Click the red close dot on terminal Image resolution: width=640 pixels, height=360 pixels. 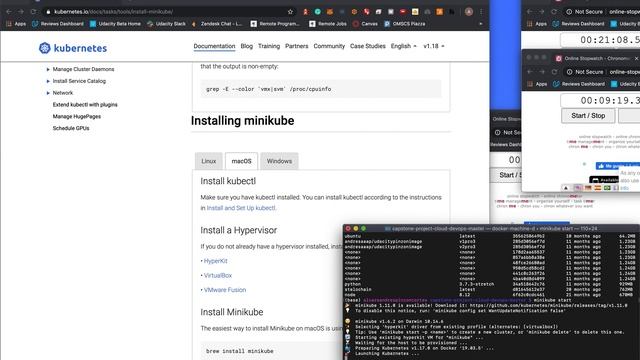point(348,229)
